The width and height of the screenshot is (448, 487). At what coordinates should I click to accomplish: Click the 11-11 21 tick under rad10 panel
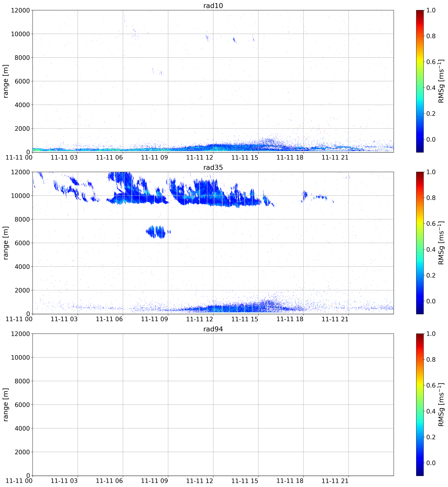point(335,158)
